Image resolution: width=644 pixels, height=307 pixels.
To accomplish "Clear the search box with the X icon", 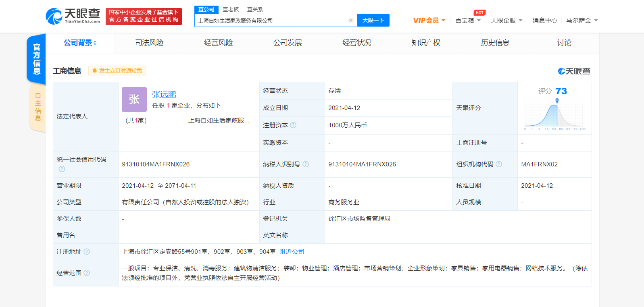I will [351, 20].
